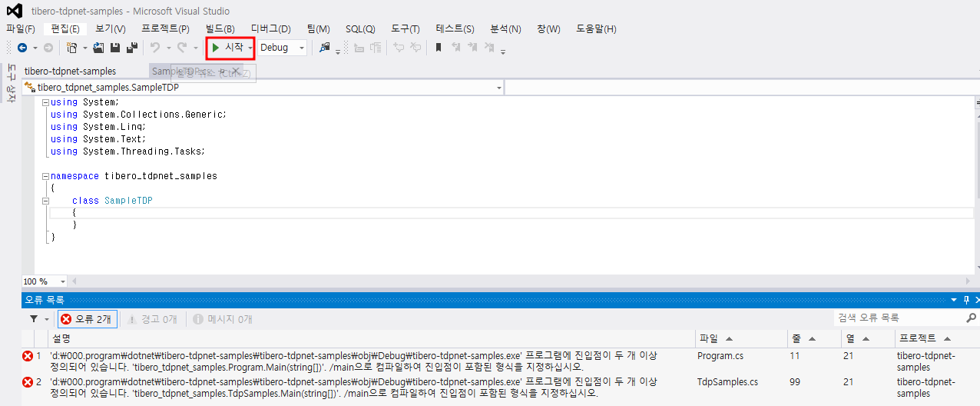The width and height of the screenshot is (980, 406).
Task: Click the Visual Studio logo icon
Action: (x=15, y=12)
